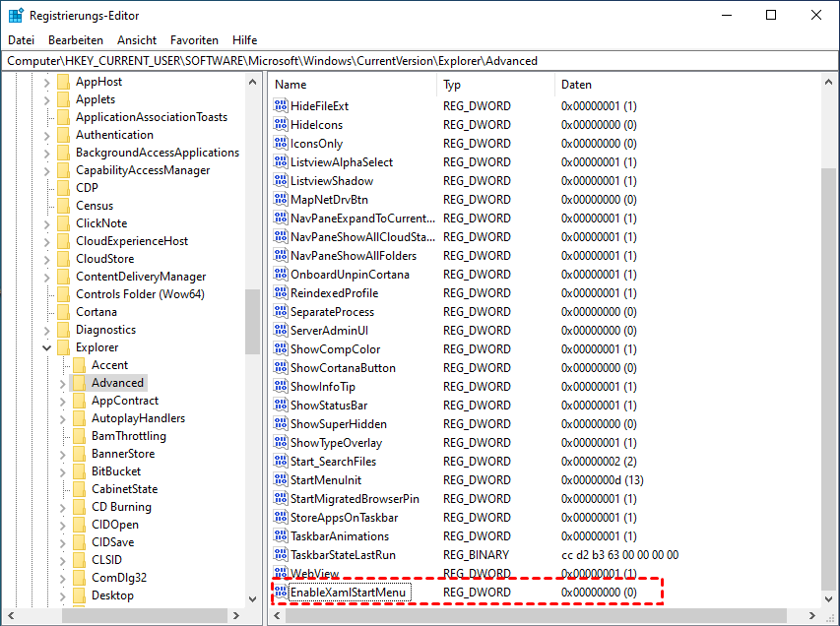Viewport: 840px width, 626px height.
Task: Click the MapNetDrvBtn value icon
Action: pos(281,199)
